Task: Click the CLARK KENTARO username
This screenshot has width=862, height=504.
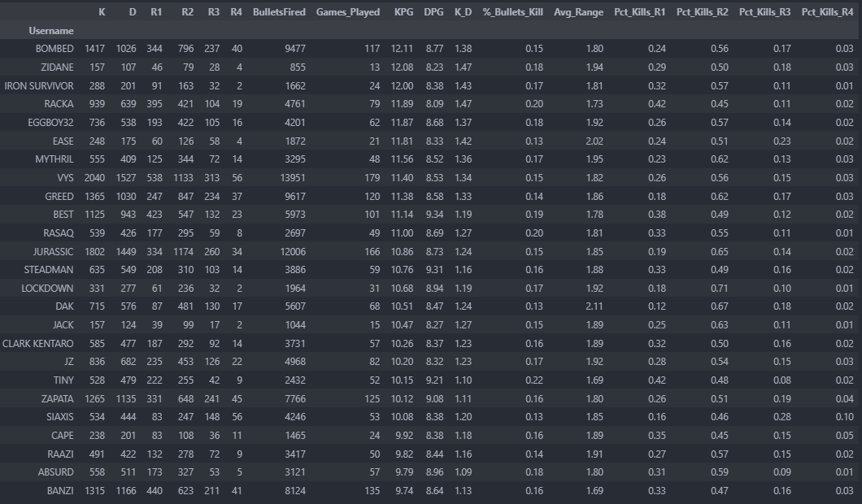Action: click(38, 344)
